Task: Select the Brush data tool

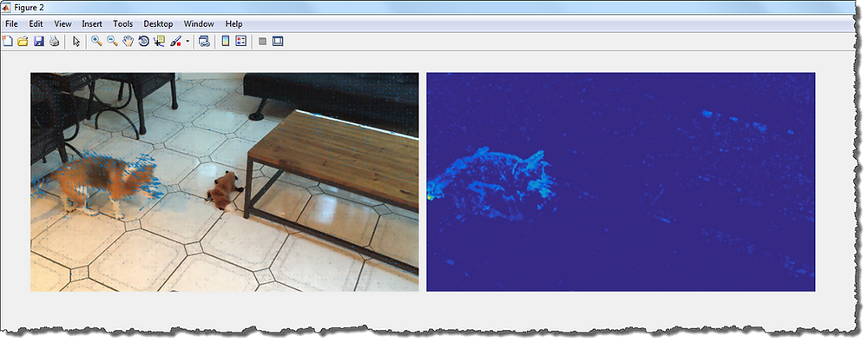Action: click(175, 41)
